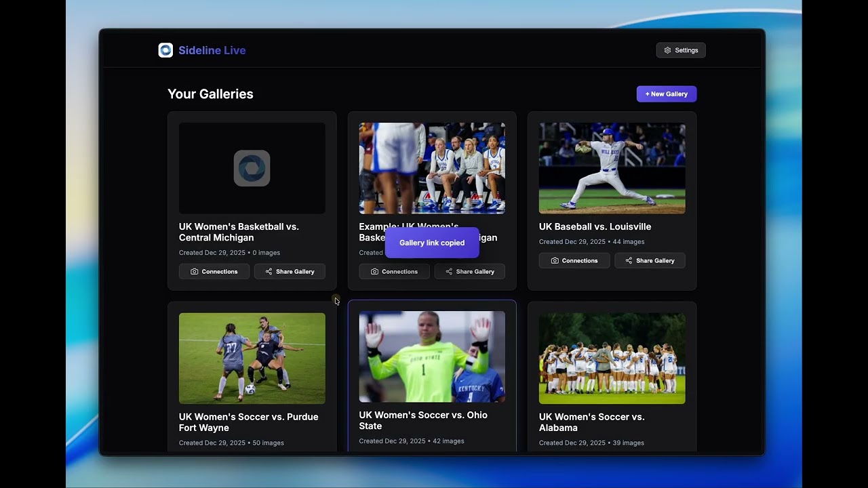Viewport: 868px width, 488px height.
Task: Open the Example basketball gallery bench thumbnail
Action: (x=432, y=168)
